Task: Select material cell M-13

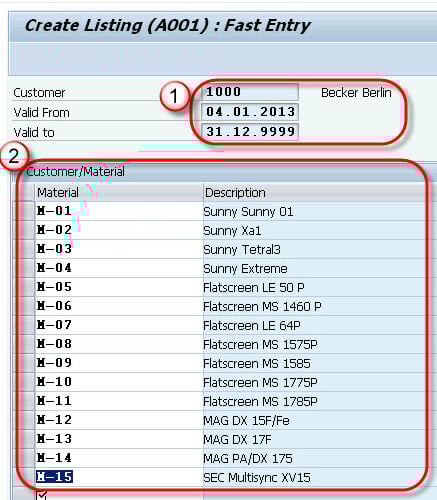Action: click(x=119, y=439)
